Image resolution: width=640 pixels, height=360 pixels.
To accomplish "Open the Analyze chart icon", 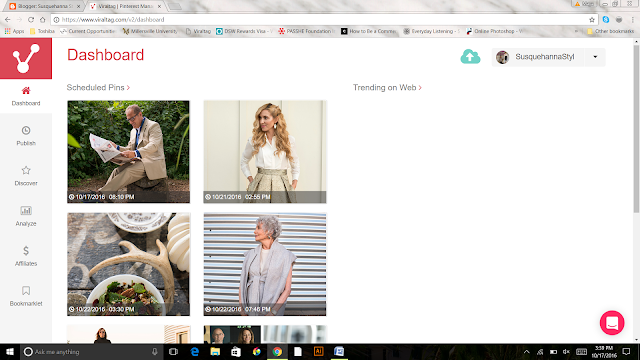I will tap(26, 211).
